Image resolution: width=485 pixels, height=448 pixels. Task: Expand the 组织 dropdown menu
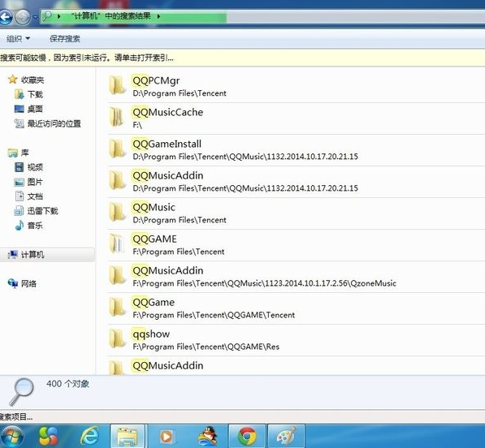tap(18, 39)
